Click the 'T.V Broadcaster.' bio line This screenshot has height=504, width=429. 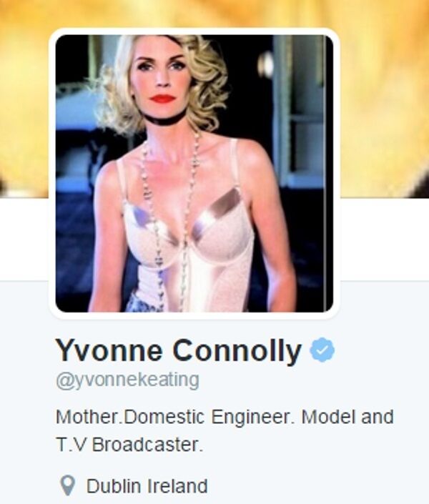pos(129,445)
